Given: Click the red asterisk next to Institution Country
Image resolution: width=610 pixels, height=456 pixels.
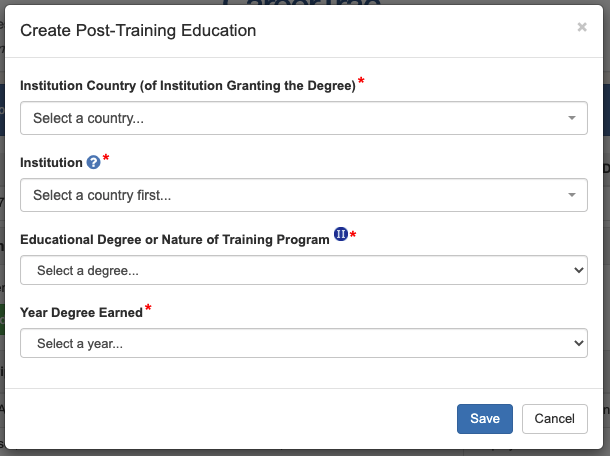Looking at the screenshot, I should pyautogui.click(x=361, y=82).
